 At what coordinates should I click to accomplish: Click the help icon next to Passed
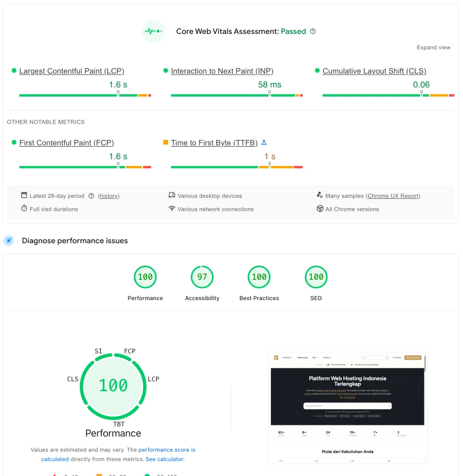point(312,31)
